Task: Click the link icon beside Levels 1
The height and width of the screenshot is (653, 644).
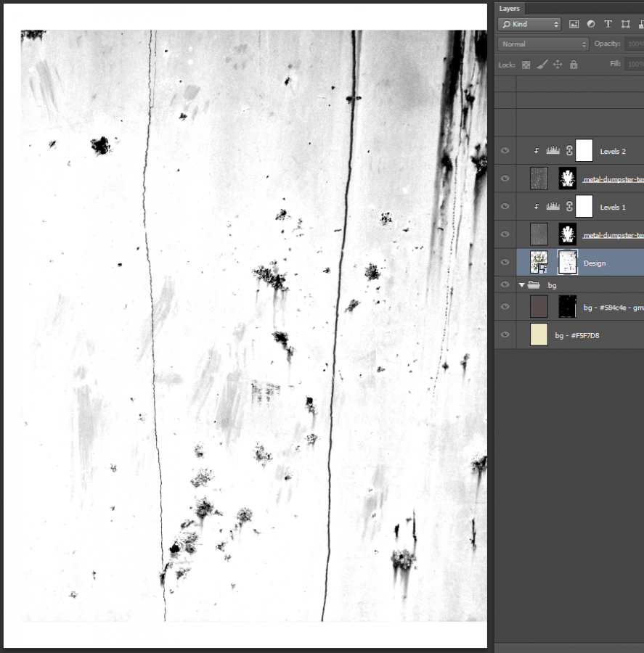Action: (x=568, y=206)
